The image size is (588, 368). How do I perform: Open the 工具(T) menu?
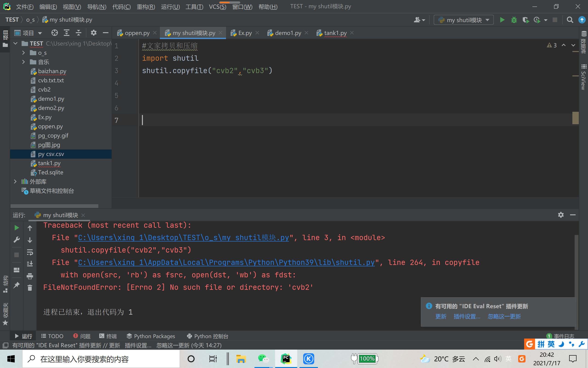pos(194,7)
